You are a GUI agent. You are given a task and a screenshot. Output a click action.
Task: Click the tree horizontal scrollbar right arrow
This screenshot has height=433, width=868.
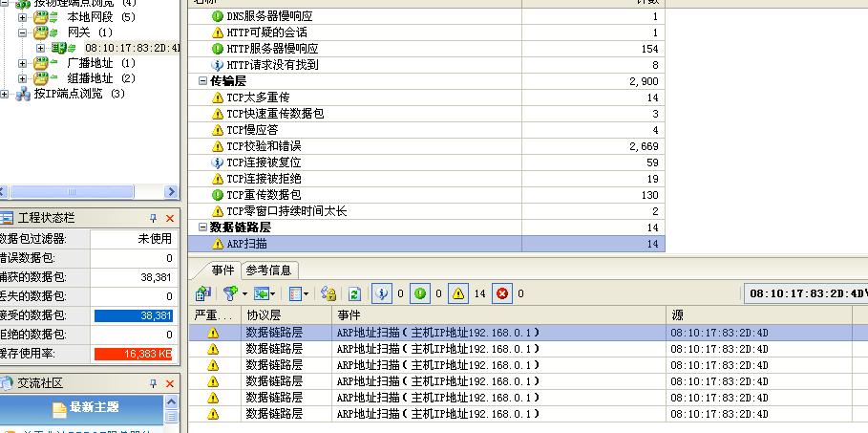pos(171,192)
